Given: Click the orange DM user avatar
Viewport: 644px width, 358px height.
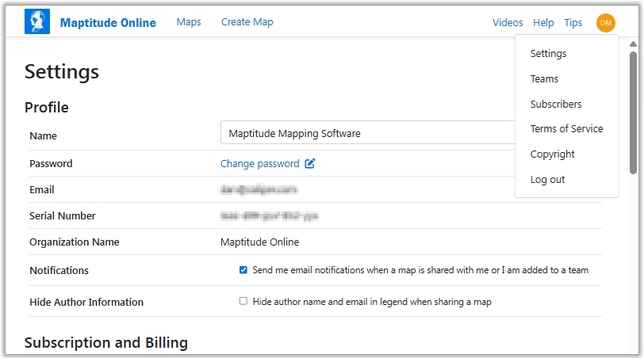Looking at the screenshot, I should [x=605, y=23].
